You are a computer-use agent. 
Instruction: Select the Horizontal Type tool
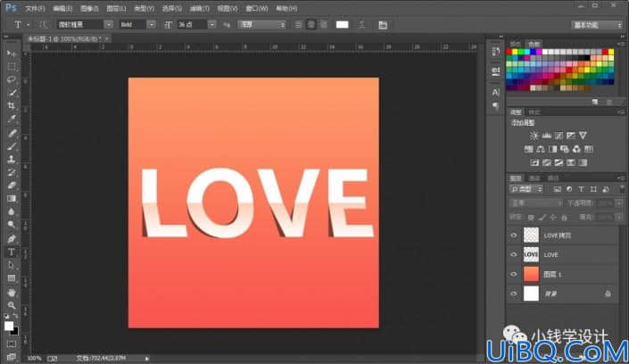click(x=12, y=252)
